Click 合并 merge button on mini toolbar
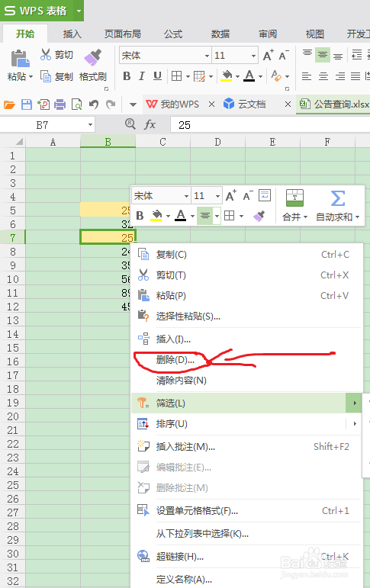This screenshot has height=588, width=370. coord(294,205)
